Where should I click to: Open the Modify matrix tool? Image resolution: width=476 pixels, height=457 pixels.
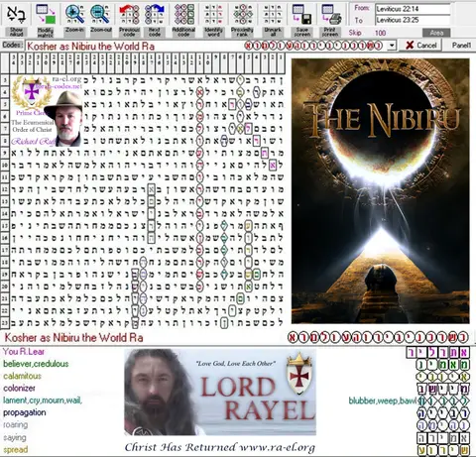tap(46, 14)
